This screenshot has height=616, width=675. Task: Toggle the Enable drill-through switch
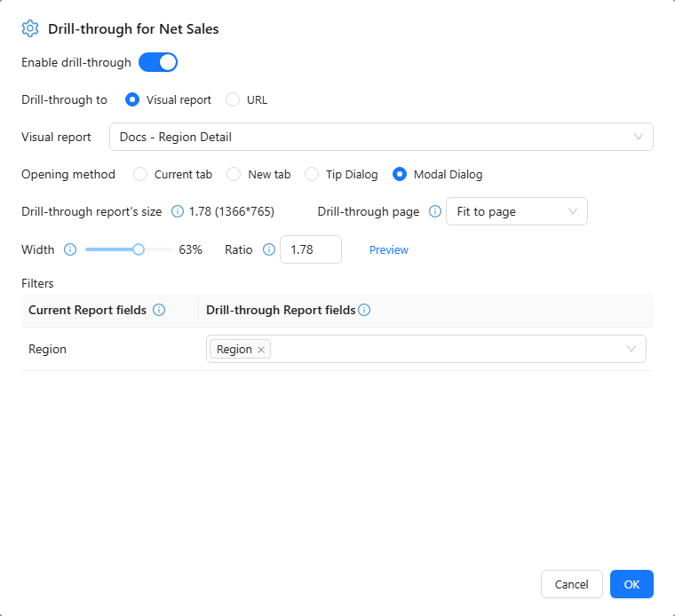[158, 62]
